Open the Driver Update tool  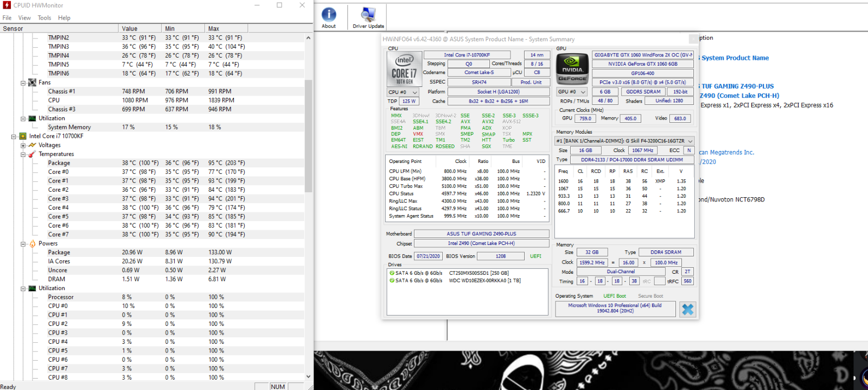[368, 15]
